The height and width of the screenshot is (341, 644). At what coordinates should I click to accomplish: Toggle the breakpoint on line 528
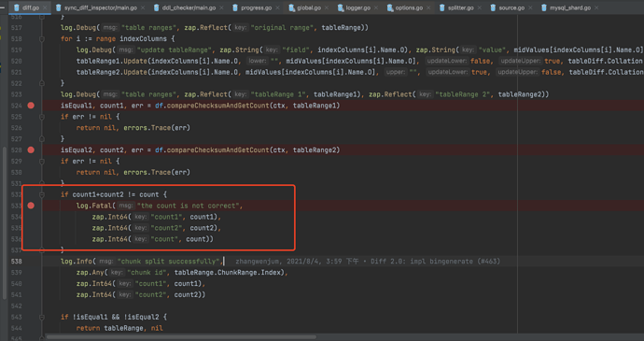[x=31, y=150]
